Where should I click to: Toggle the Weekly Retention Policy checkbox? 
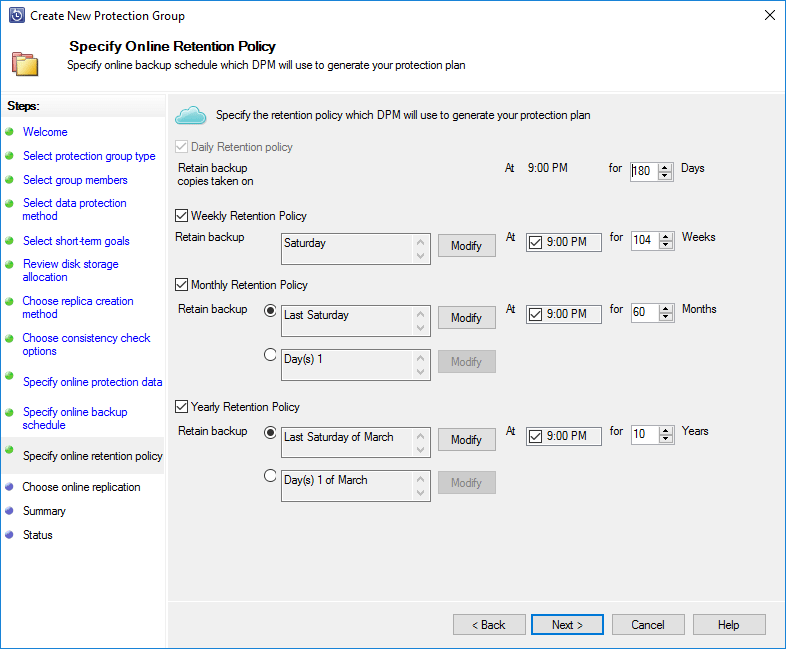point(181,215)
